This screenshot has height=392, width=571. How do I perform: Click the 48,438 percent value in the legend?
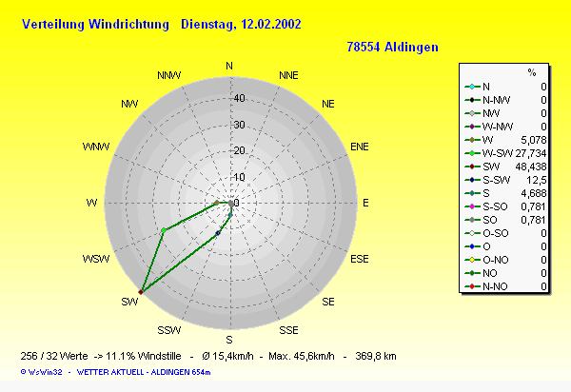529,166
